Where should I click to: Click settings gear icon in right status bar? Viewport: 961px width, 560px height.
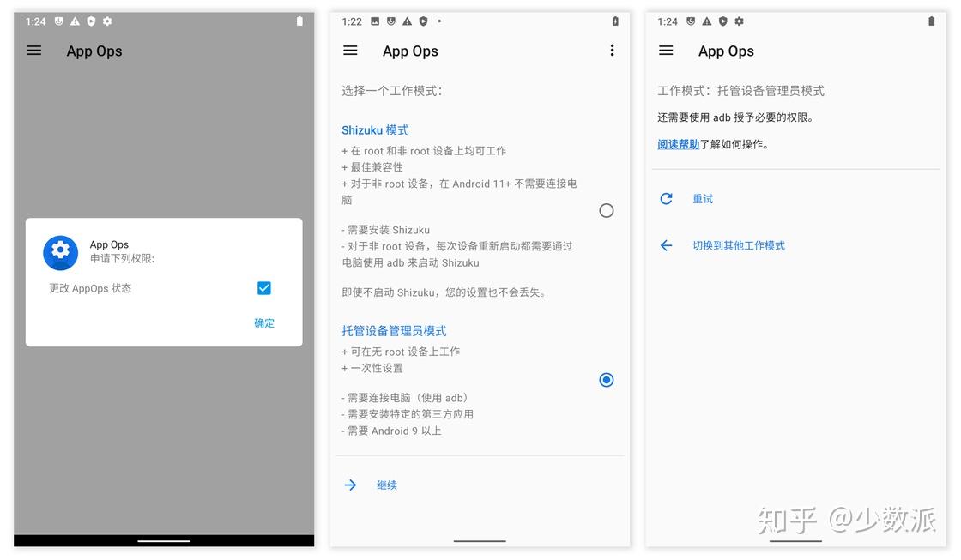coord(739,21)
